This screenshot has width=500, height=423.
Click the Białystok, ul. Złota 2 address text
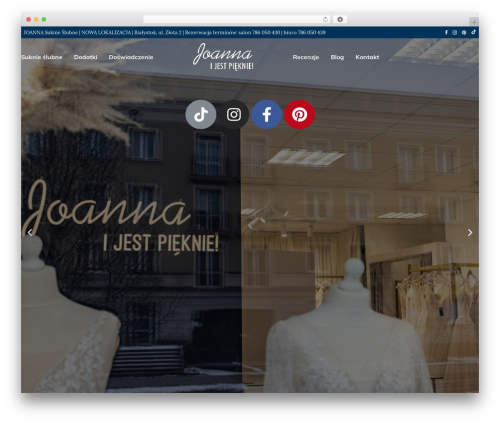pos(158,32)
